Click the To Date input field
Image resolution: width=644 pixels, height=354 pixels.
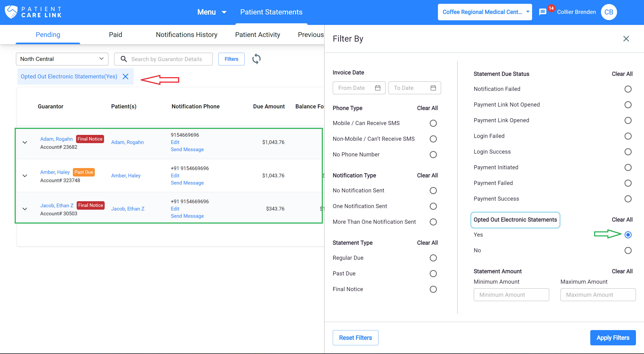[x=415, y=88]
